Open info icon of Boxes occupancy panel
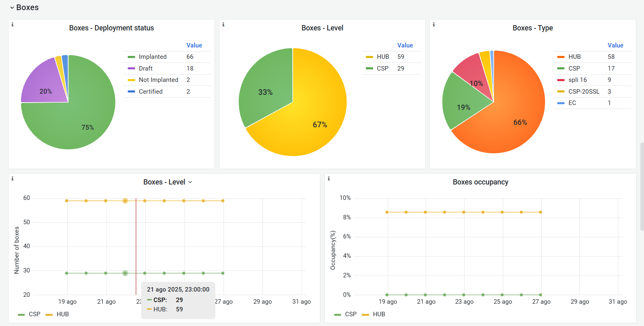 tap(329, 179)
